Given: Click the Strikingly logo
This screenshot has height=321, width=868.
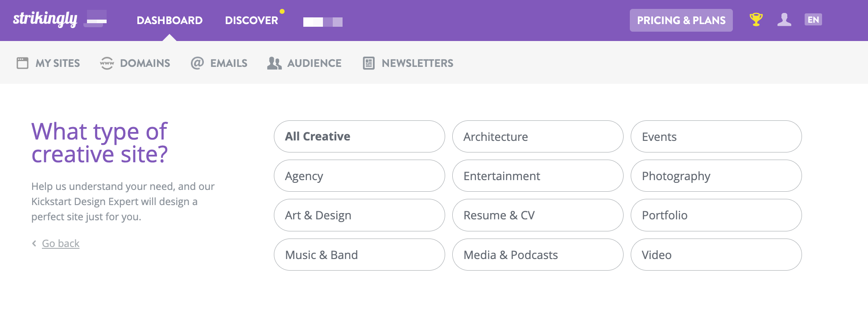Looking at the screenshot, I should [x=45, y=19].
